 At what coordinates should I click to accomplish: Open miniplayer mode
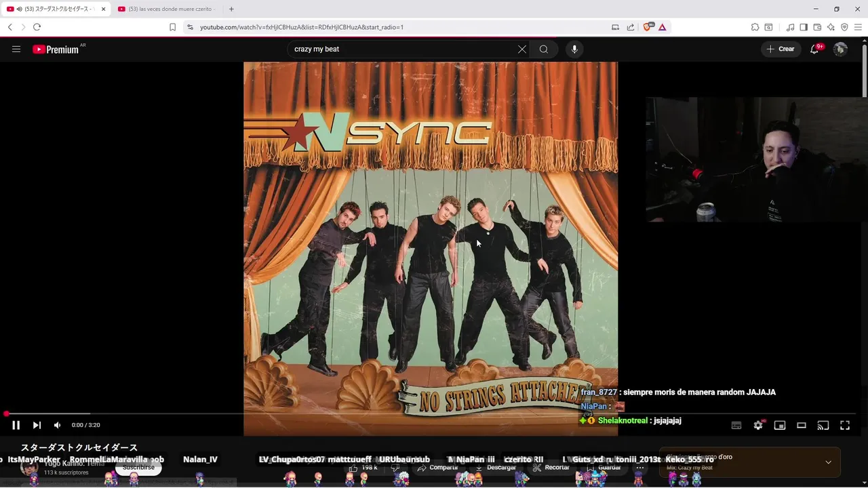780,425
